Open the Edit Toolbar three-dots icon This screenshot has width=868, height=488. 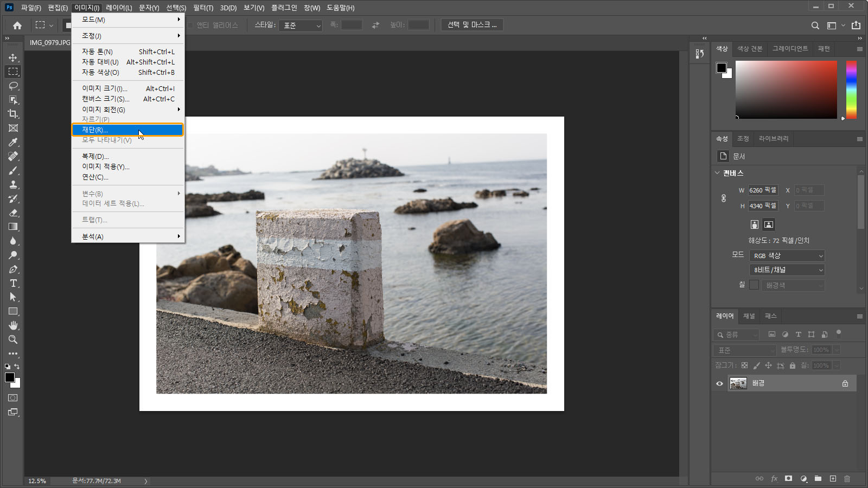[x=13, y=354]
